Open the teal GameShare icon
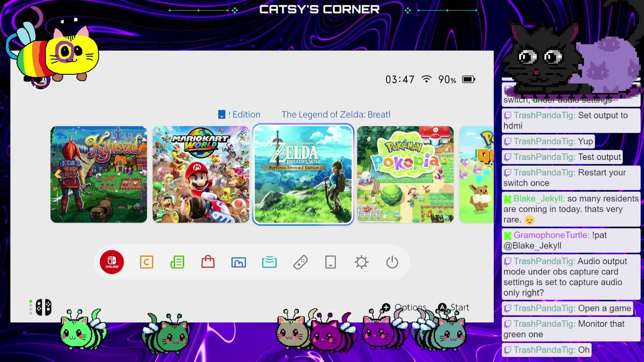 click(269, 262)
